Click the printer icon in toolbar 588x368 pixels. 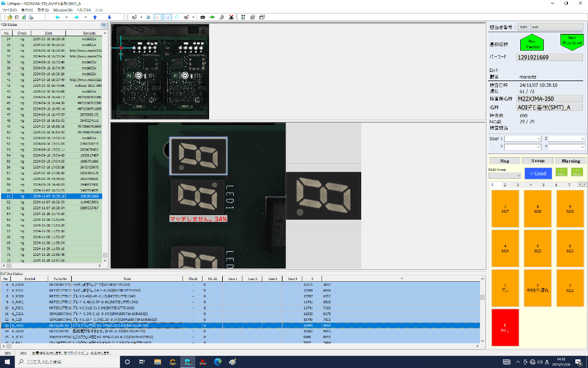31,17
